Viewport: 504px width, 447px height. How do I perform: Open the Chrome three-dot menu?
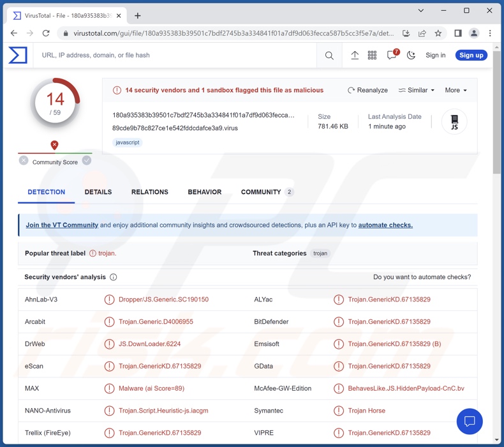490,33
